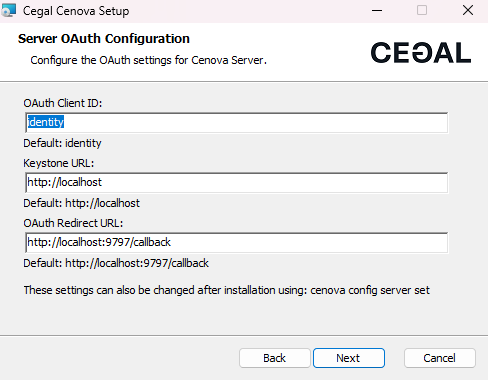Close the setup window with the X
This screenshot has height=380, width=488.
468,10
